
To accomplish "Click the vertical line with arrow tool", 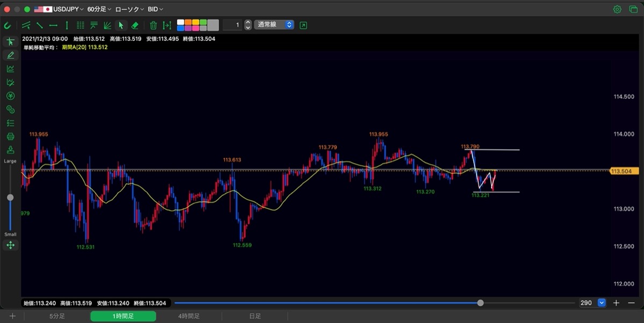I will [167, 25].
